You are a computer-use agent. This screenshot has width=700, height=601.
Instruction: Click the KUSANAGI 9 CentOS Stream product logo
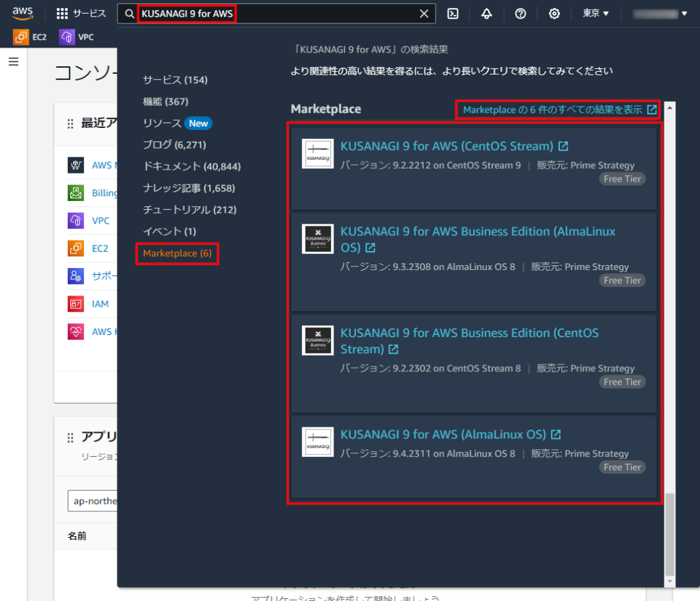pyautogui.click(x=317, y=154)
